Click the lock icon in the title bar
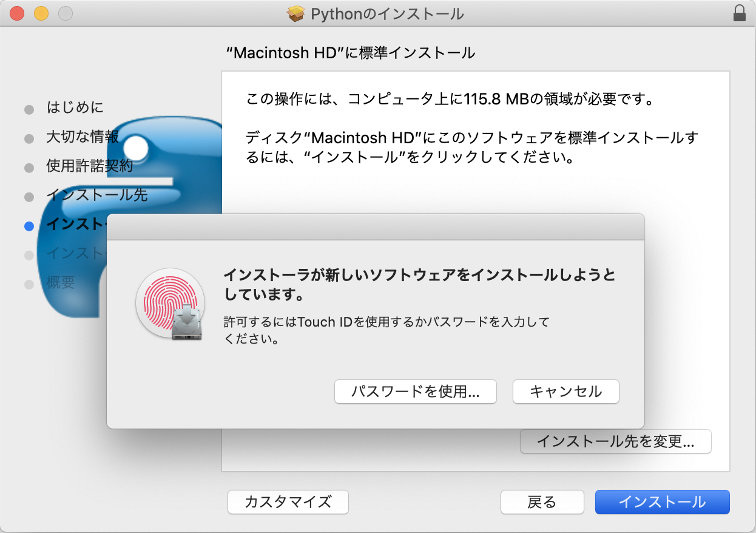The height and width of the screenshot is (533, 756). pos(740,13)
